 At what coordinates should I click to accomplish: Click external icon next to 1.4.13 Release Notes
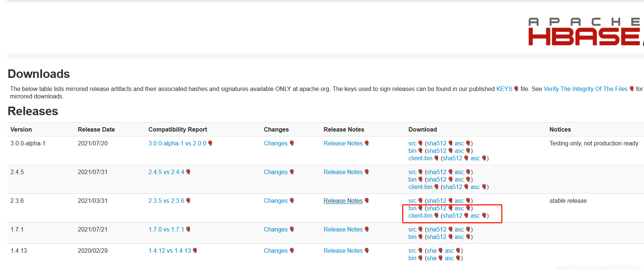click(x=367, y=251)
